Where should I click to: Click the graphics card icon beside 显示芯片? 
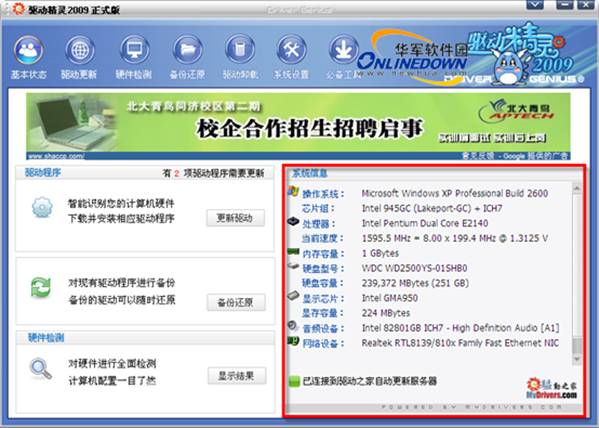(x=293, y=296)
